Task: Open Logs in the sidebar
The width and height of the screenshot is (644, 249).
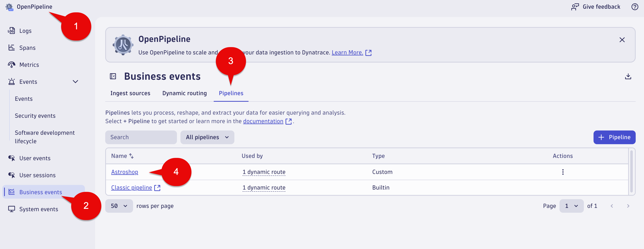Action: tap(25, 31)
